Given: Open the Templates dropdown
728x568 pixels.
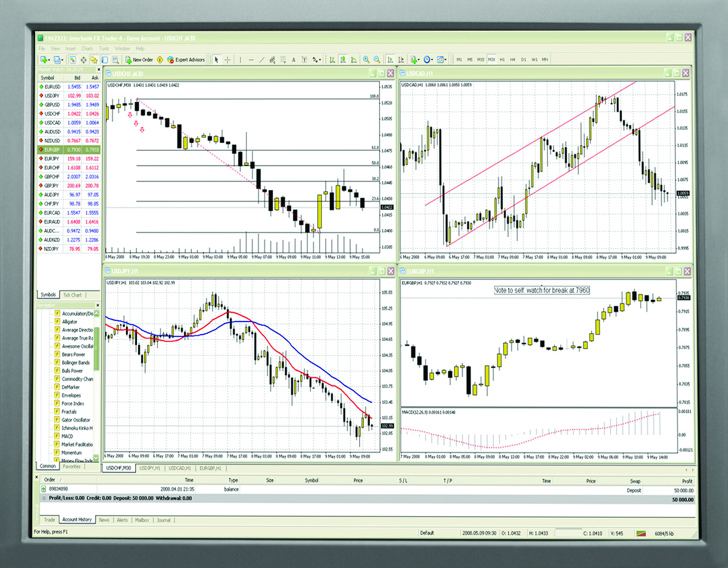Looking at the screenshot, I should 442,60.
